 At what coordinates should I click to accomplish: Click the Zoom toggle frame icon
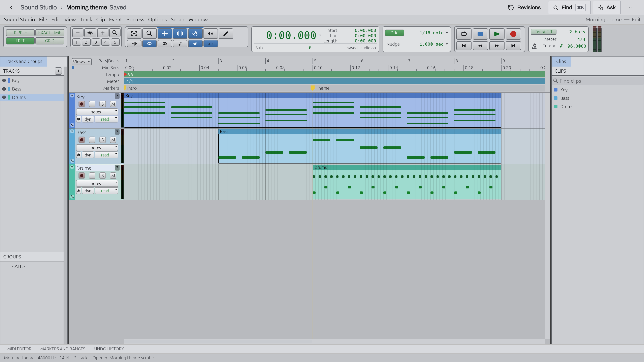coord(134,33)
